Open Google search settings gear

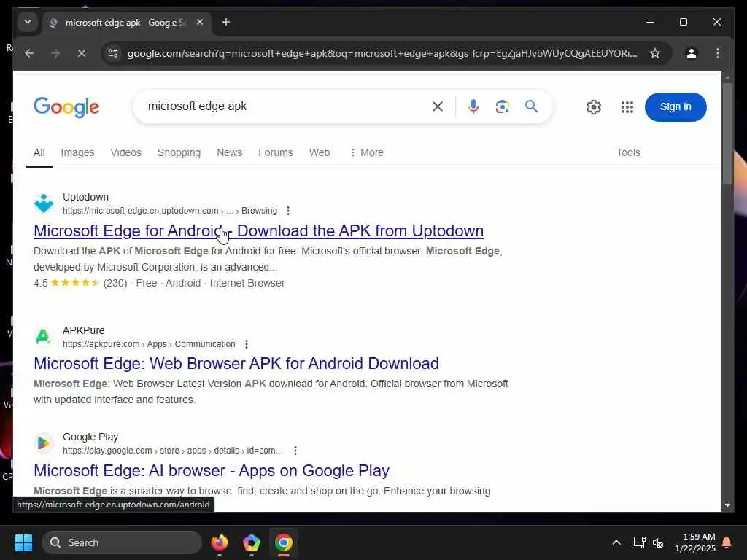pos(594,107)
